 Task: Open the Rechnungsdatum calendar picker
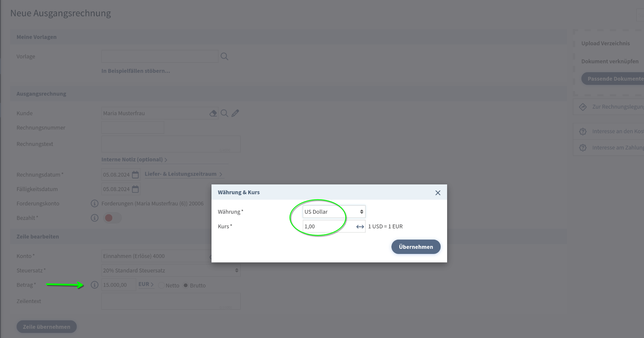[135, 175]
